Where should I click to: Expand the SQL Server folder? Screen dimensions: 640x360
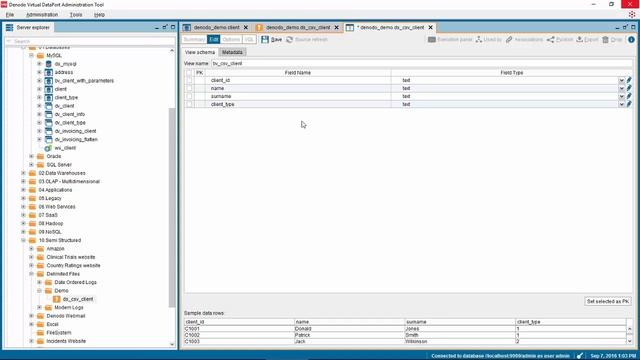[x=31, y=165]
